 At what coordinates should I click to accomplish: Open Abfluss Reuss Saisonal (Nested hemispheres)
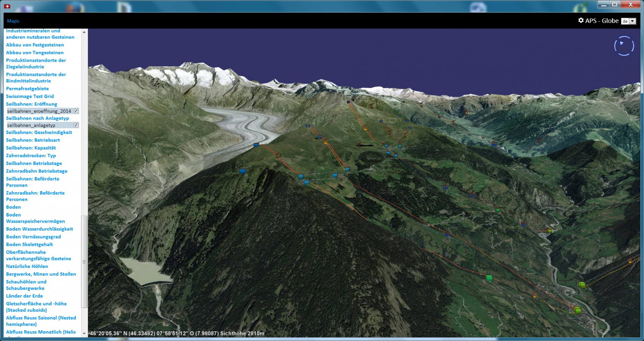[x=41, y=321]
